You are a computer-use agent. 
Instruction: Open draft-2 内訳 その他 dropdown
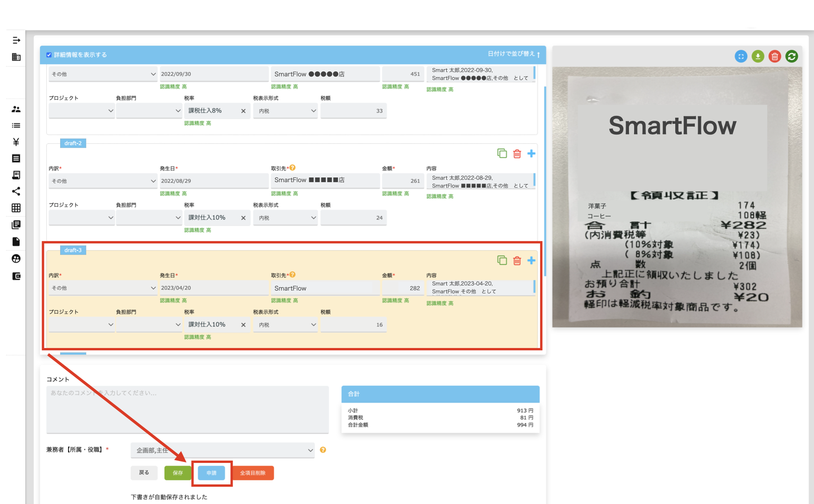[x=103, y=181]
